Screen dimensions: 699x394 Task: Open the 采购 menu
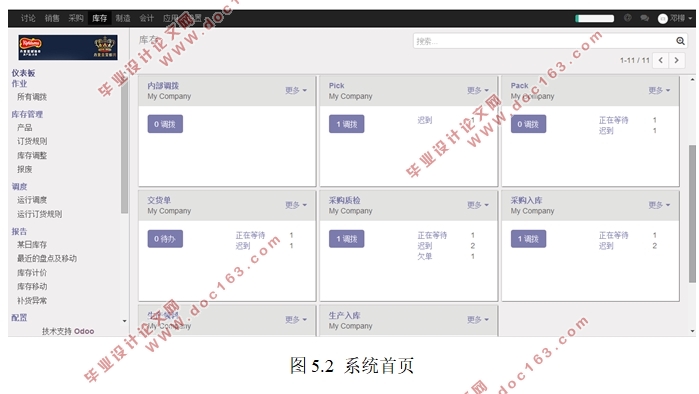click(76, 18)
